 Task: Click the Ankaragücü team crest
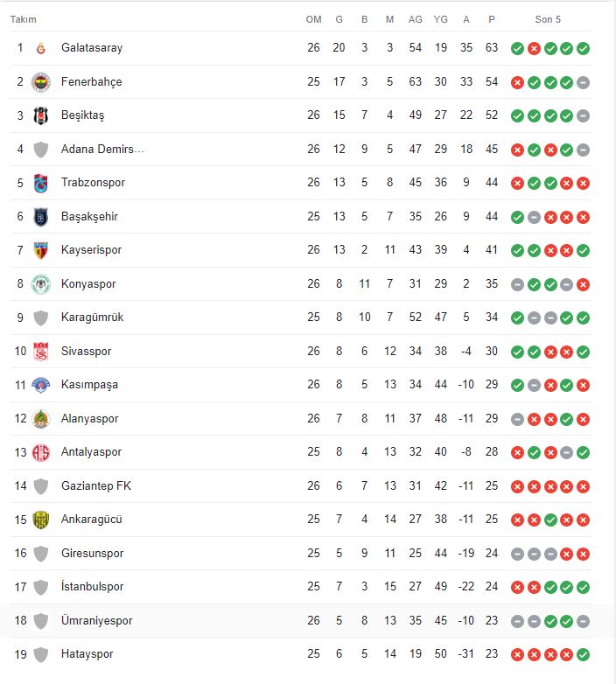(x=40, y=520)
